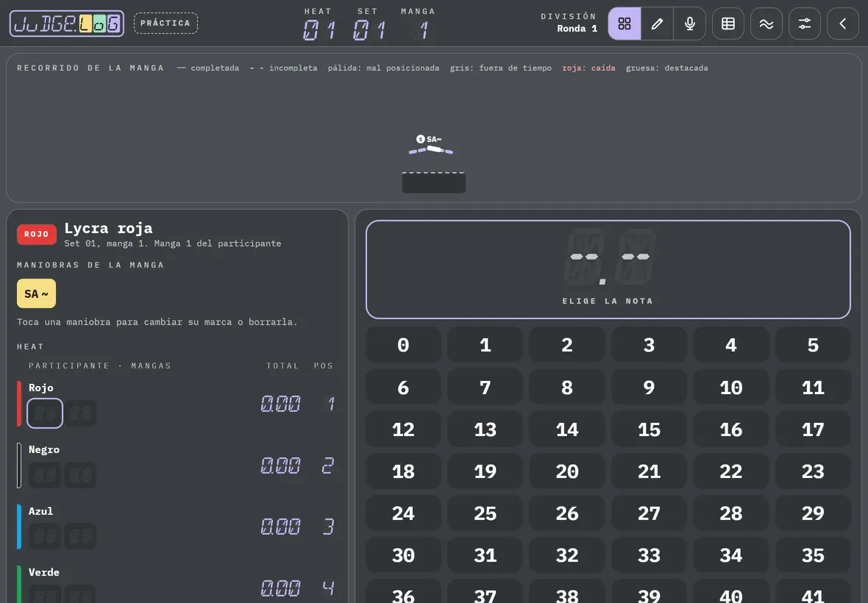Open the Heat 01 counter
Image resolution: width=868 pixels, height=603 pixels.
[x=319, y=24]
